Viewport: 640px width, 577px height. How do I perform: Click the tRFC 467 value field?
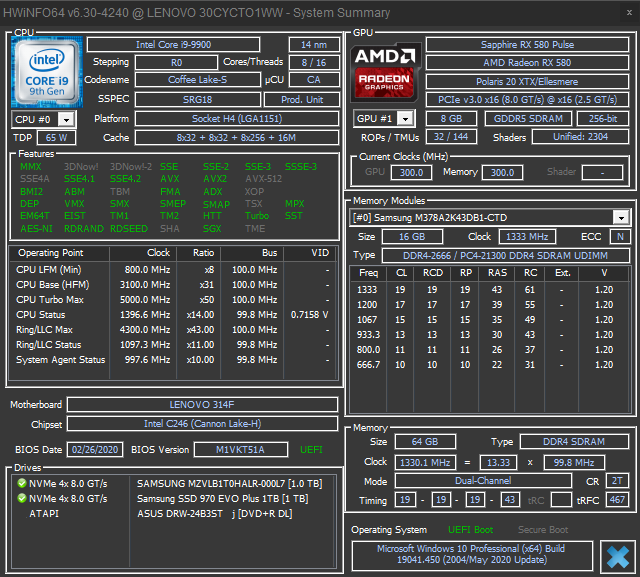click(x=617, y=500)
